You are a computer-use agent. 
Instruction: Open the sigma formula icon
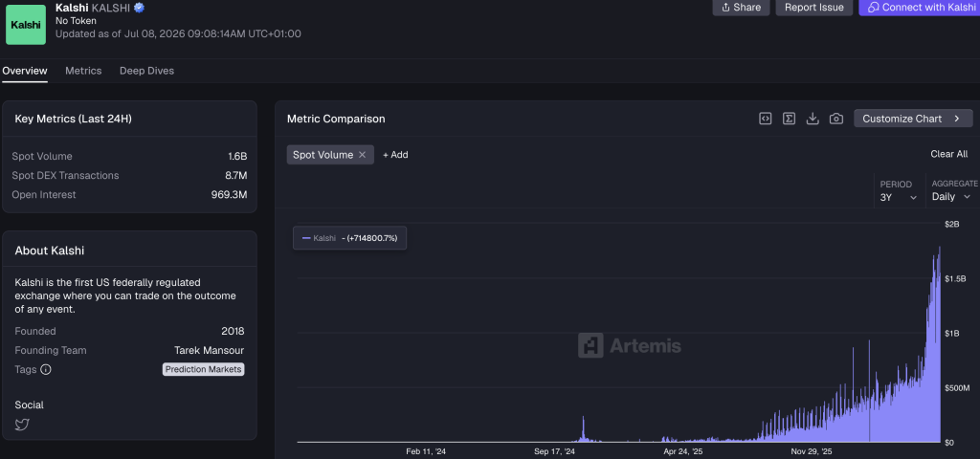pos(789,119)
